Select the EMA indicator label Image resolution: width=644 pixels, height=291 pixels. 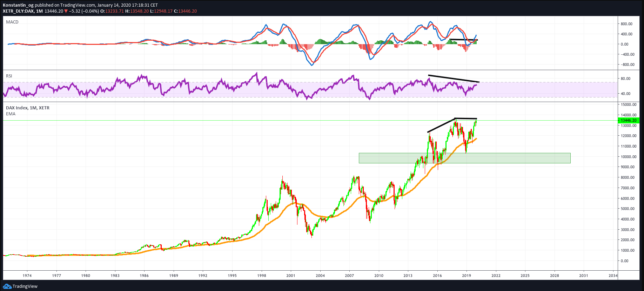(11, 114)
